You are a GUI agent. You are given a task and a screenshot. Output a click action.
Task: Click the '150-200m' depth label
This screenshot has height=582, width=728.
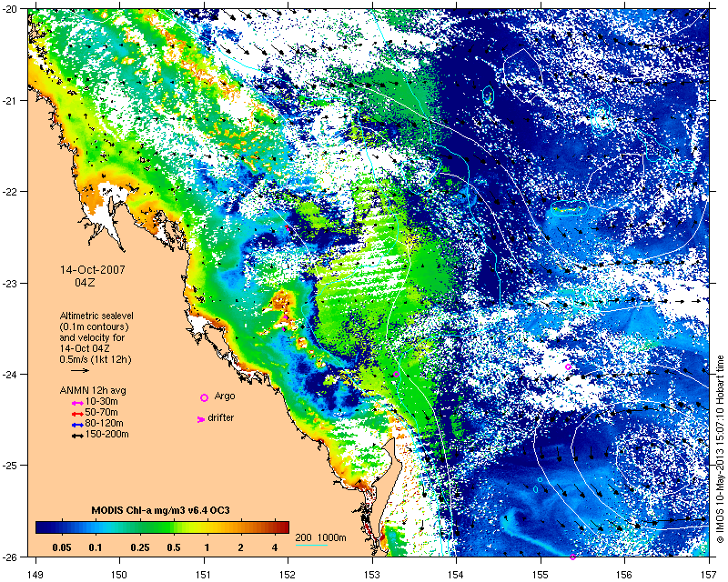[x=107, y=435]
